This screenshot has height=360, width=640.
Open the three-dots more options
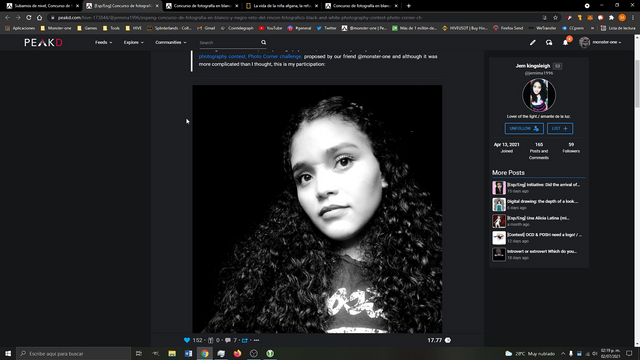[x=256, y=340]
